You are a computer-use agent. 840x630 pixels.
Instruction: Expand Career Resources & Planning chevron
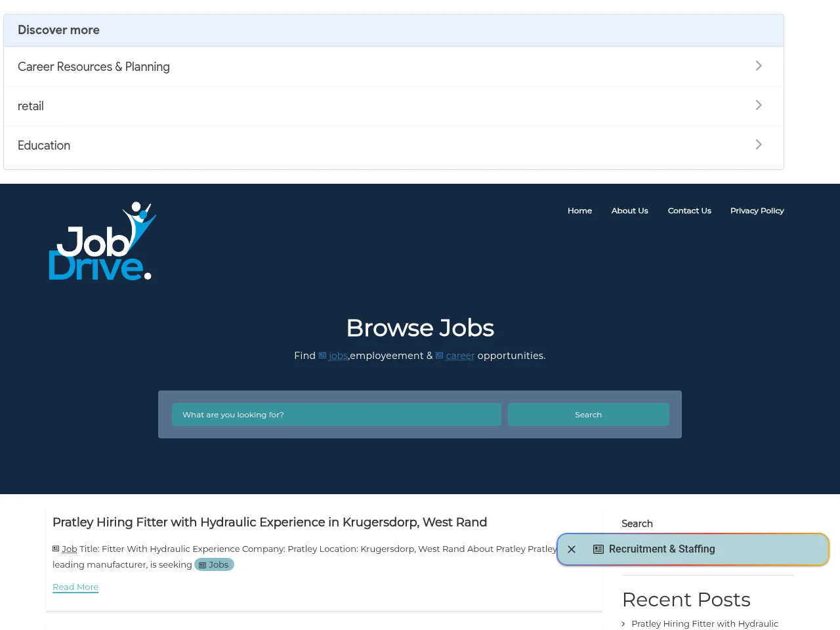point(759,66)
